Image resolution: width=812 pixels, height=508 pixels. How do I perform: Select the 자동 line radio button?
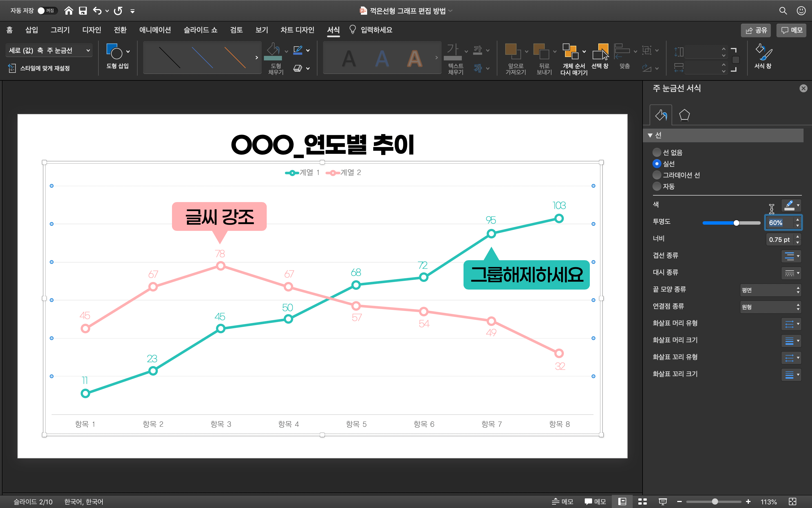click(x=657, y=186)
